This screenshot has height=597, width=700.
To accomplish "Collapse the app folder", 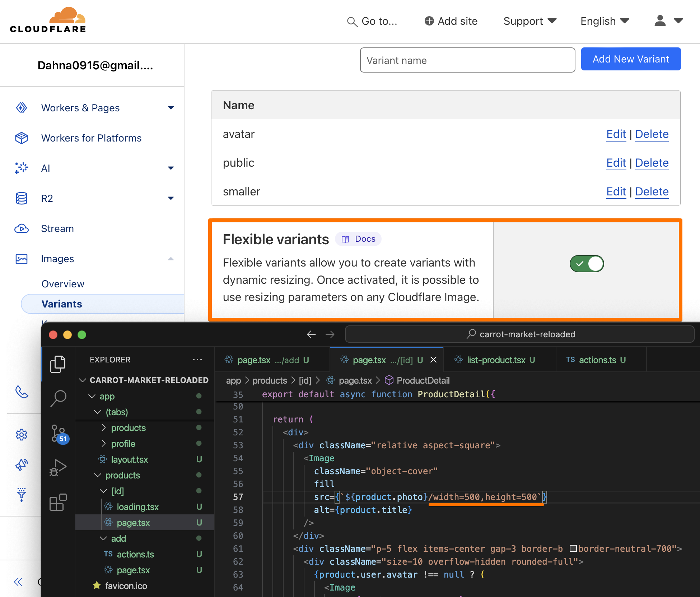I will pos(92,396).
